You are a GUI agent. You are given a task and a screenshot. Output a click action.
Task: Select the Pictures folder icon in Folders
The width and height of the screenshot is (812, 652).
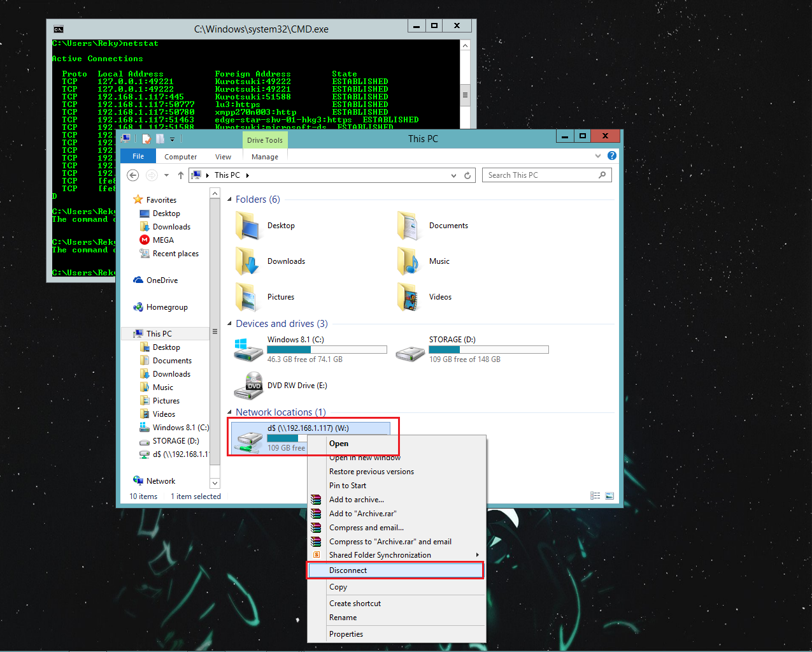[x=248, y=297]
